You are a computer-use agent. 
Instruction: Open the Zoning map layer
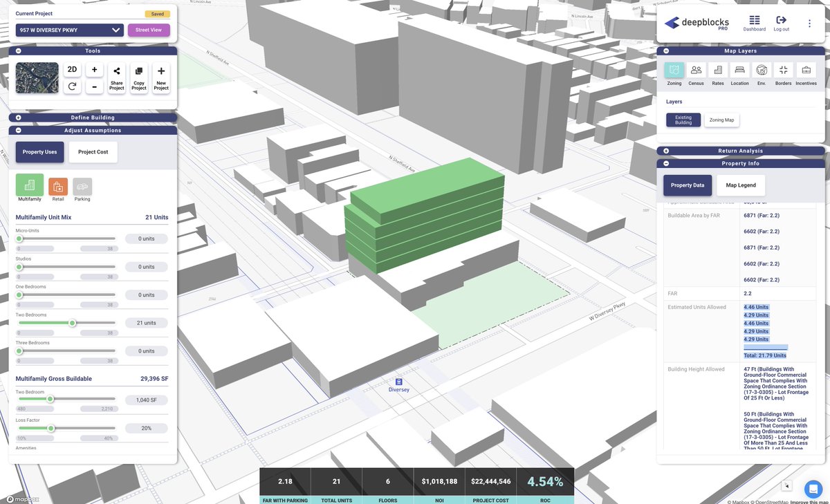674,70
